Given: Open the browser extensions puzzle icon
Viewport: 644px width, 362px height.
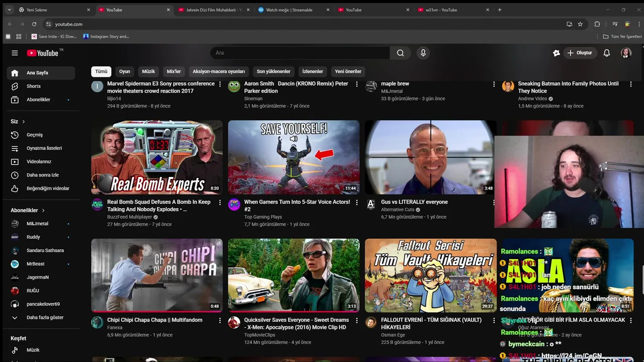Looking at the screenshot, I should click(x=597, y=24).
